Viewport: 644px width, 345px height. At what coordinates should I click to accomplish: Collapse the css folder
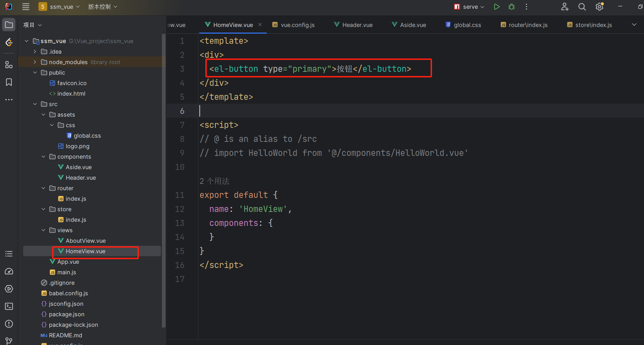52,125
